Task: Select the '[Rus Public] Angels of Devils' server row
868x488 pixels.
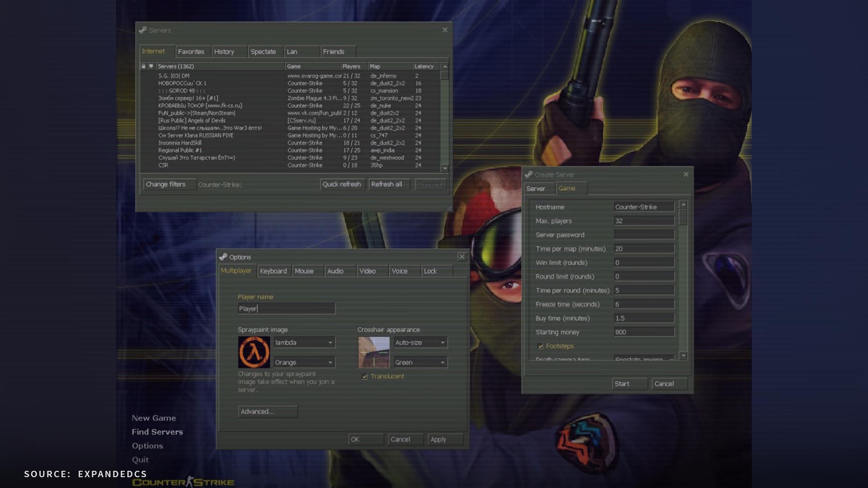Action: 289,121
